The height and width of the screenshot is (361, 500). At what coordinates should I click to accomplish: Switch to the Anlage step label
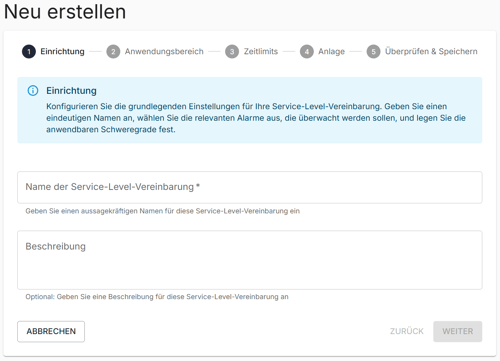[x=331, y=51]
